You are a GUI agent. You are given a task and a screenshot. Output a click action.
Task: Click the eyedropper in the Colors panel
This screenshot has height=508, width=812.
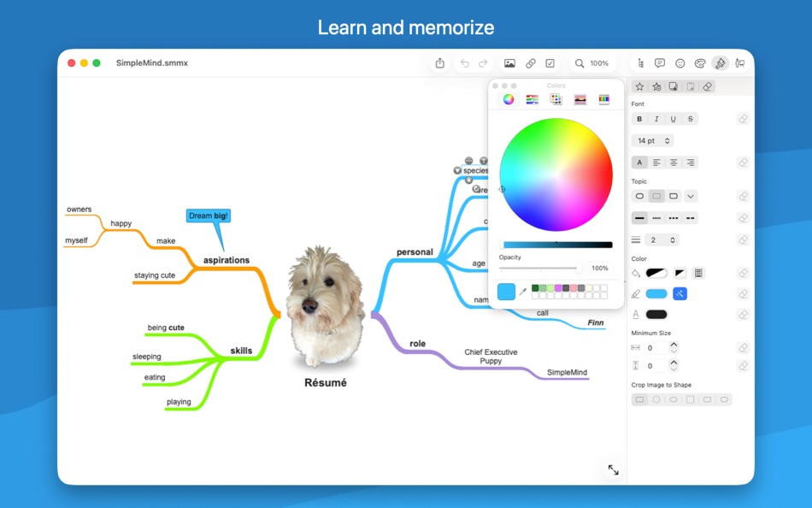tap(523, 291)
